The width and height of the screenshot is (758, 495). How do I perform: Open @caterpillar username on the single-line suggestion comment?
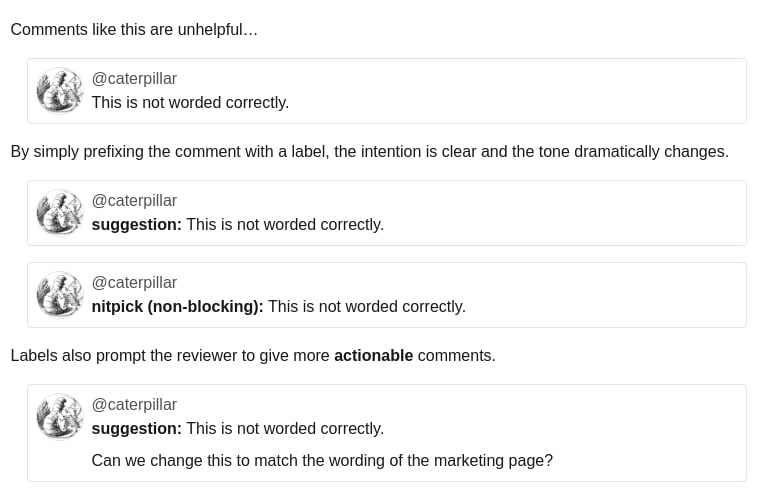coord(134,200)
